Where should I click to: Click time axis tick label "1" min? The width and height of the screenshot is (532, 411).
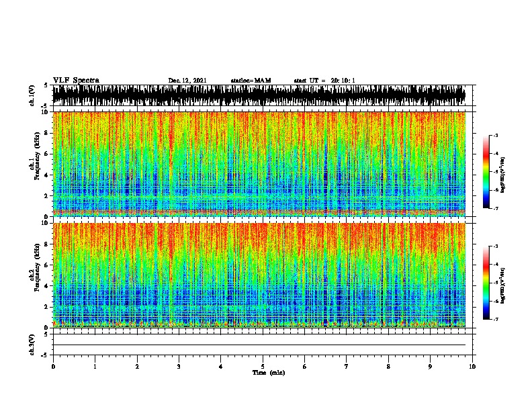tap(95, 367)
